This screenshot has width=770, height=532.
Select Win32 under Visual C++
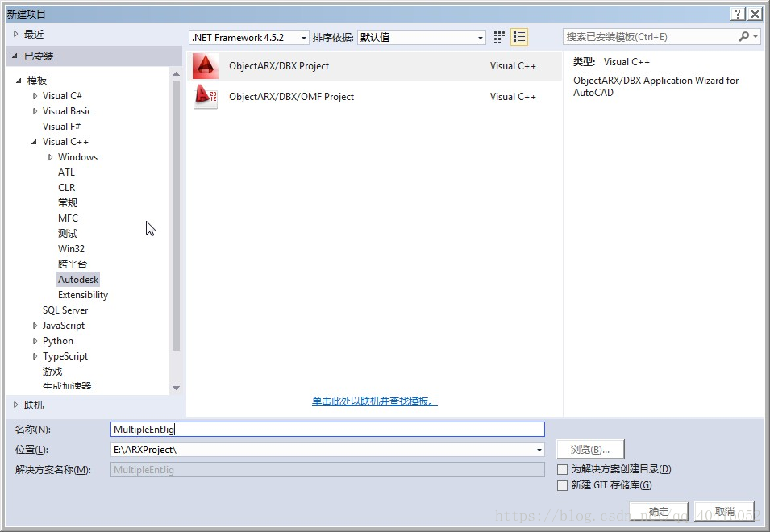coord(71,249)
